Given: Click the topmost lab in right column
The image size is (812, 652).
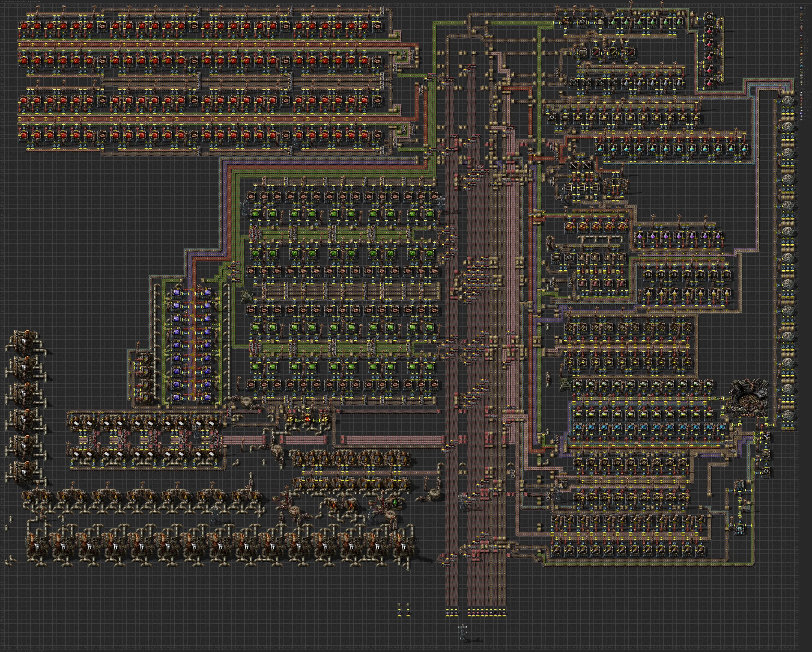Looking at the screenshot, I should pyautogui.click(x=788, y=101).
